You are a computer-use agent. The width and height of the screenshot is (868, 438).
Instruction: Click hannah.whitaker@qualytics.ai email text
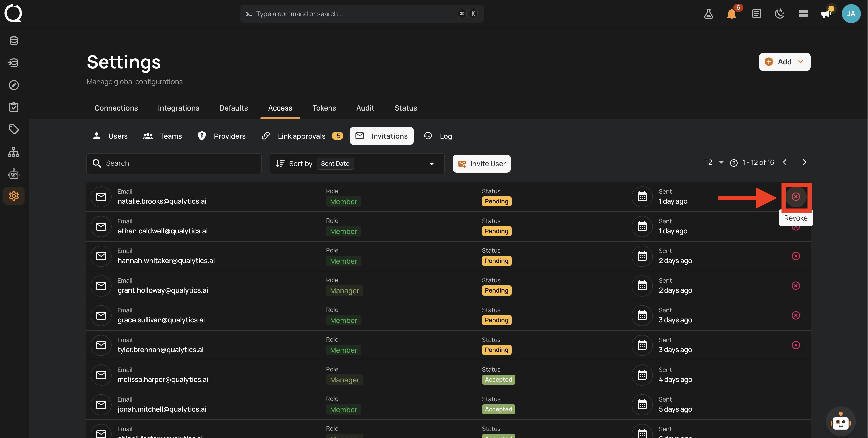(166, 261)
